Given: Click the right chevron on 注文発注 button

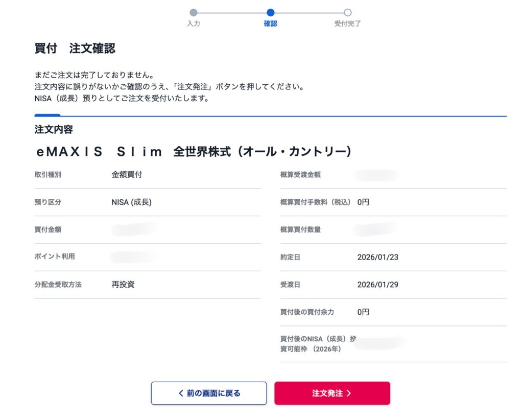Looking at the screenshot, I should (348, 393).
